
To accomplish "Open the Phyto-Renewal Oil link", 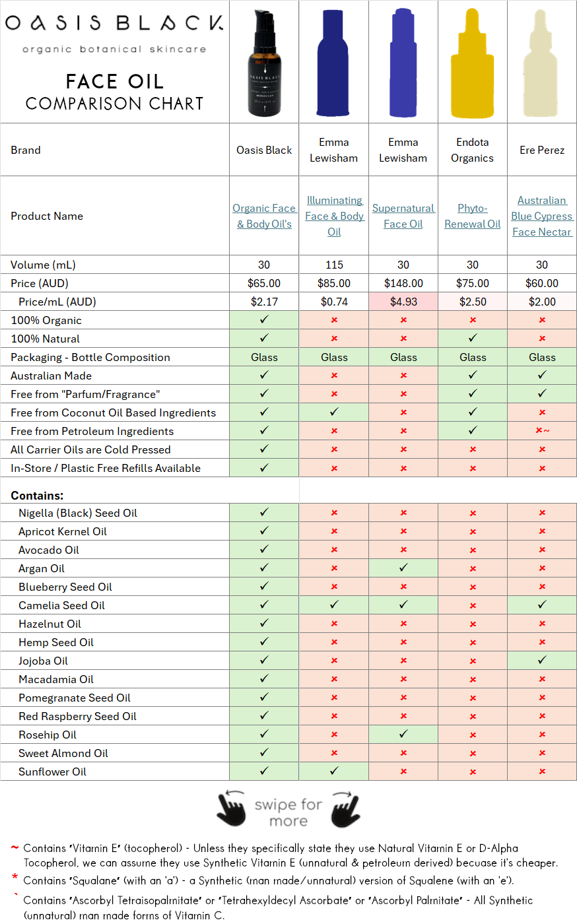I will [473, 216].
